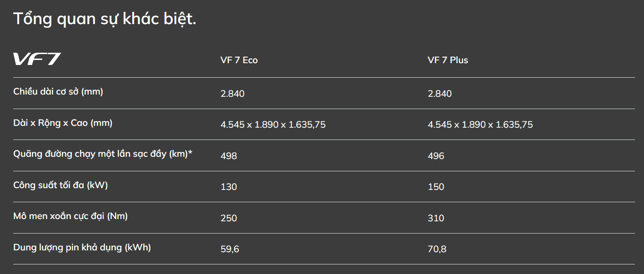Viewport: 644px width, 274px height.
Task: Click the 310 Nm torque value
Action: pos(436,218)
